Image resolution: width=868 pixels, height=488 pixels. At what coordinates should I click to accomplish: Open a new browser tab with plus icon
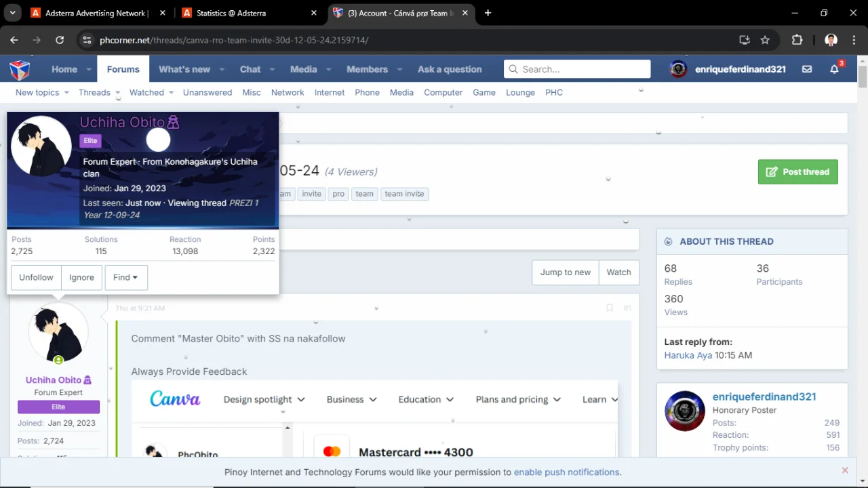tap(488, 13)
